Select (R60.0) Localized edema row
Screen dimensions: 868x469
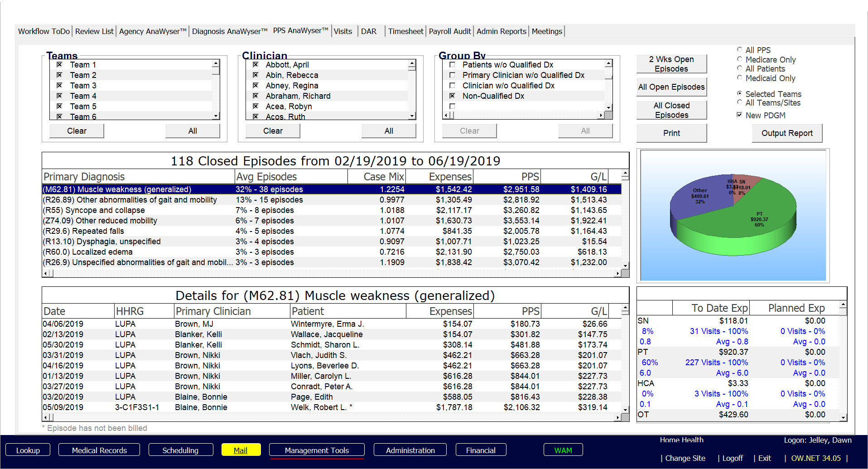332,252
